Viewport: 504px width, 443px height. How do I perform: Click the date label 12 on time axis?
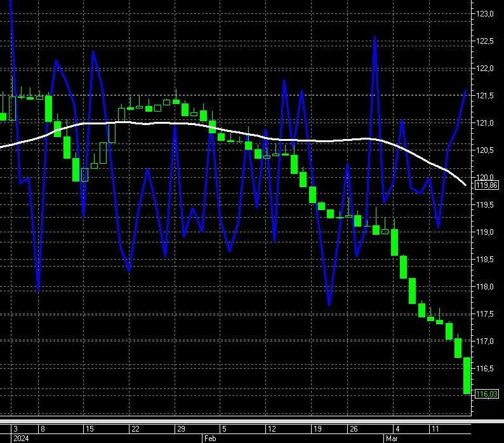tap(272, 429)
